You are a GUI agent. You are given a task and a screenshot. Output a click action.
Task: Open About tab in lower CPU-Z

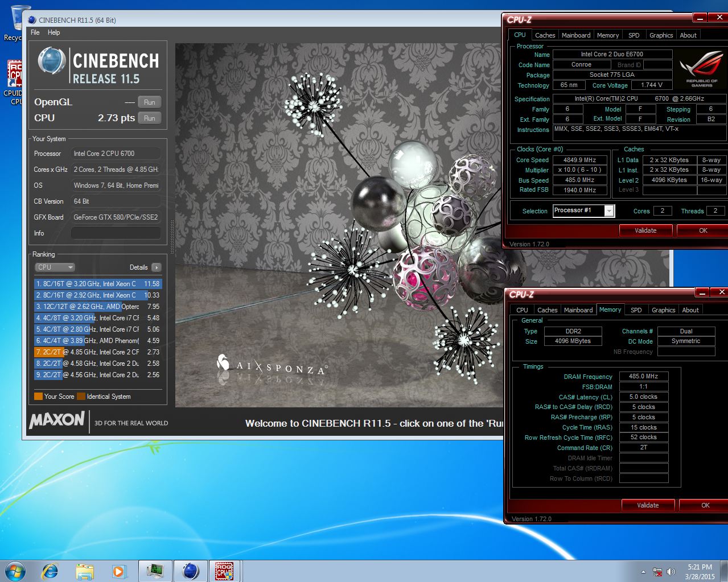(x=690, y=310)
